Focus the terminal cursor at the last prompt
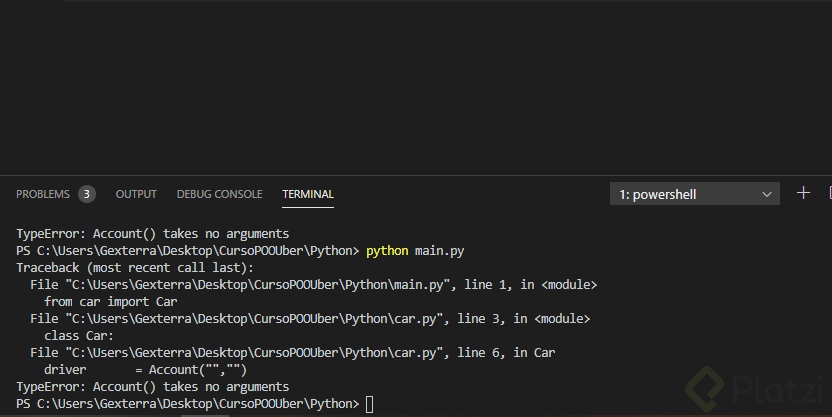 [370, 404]
